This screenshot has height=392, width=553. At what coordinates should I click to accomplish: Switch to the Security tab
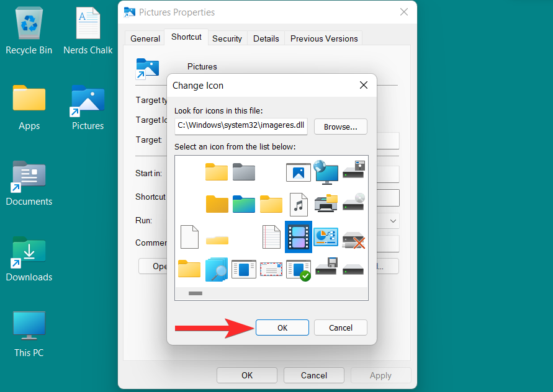coord(227,38)
